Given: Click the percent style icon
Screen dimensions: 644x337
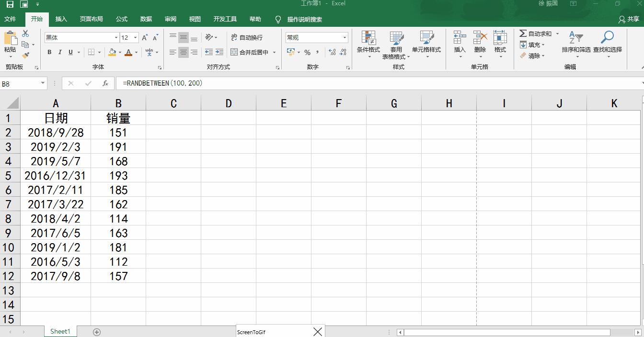Looking at the screenshot, I should coord(307,52).
